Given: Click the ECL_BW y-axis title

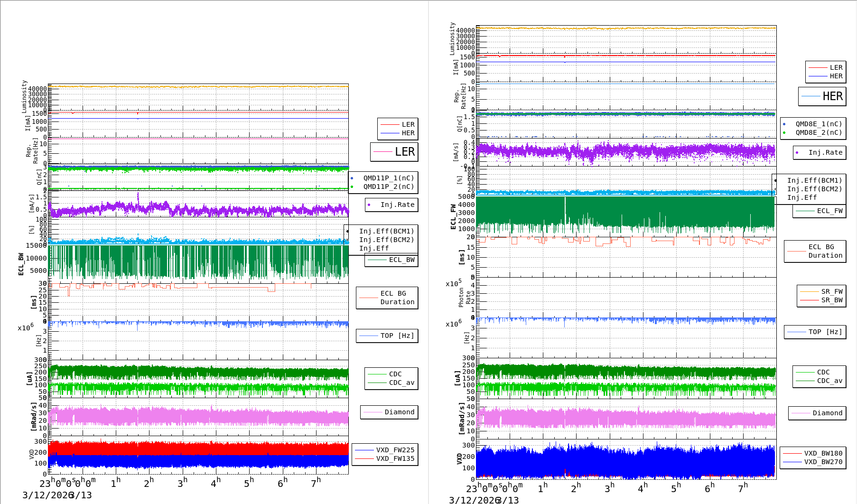Looking at the screenshot, I should pyautogui.click(x=21, y=264).
